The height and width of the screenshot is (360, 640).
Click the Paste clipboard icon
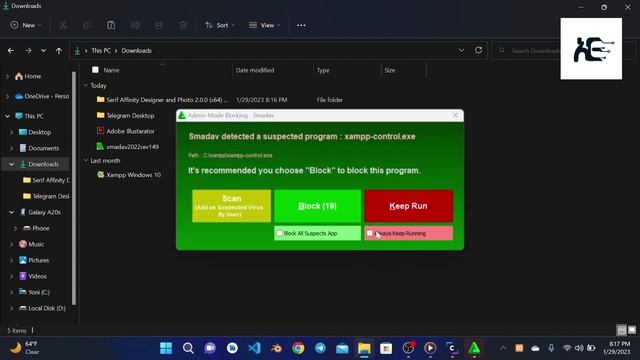(x=111, y=25)
